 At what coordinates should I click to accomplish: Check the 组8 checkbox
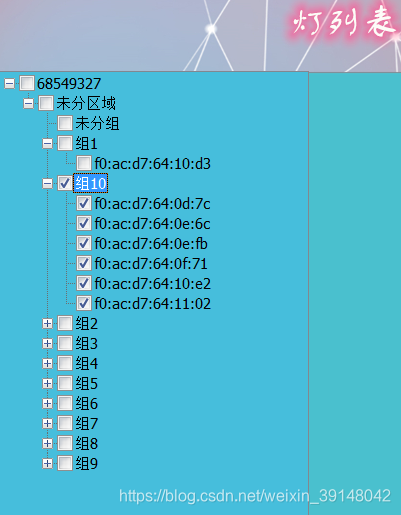(65, 443)
